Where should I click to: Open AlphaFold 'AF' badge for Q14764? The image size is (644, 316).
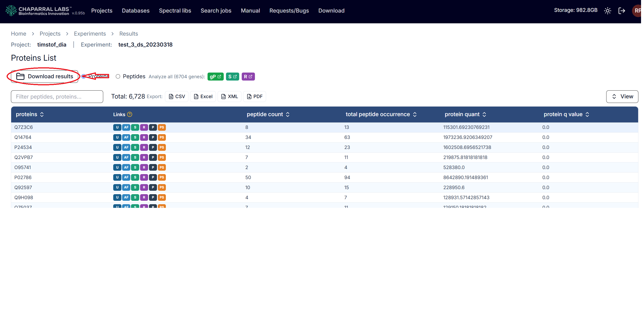[x=126, y=137]
